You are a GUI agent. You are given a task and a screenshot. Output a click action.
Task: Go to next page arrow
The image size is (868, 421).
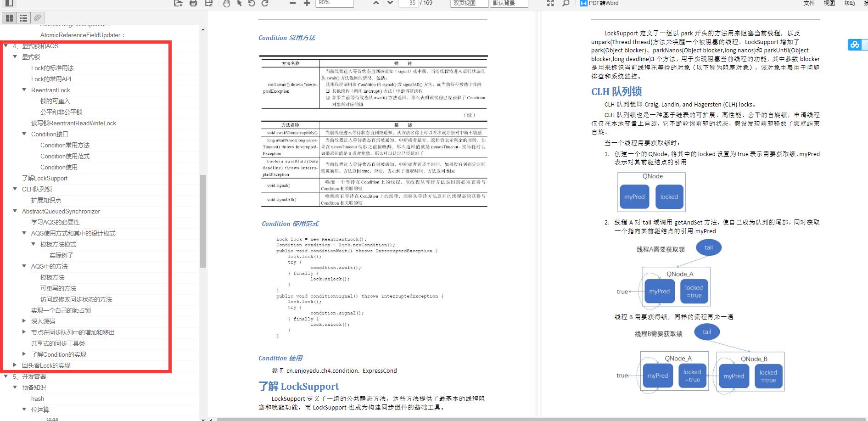[390, 3]
